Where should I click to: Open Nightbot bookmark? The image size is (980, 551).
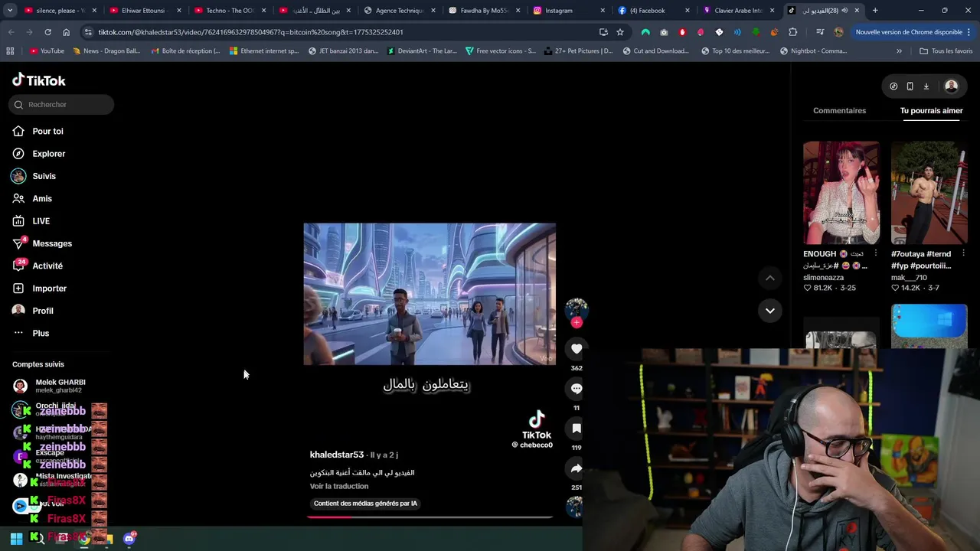(813, 51)
